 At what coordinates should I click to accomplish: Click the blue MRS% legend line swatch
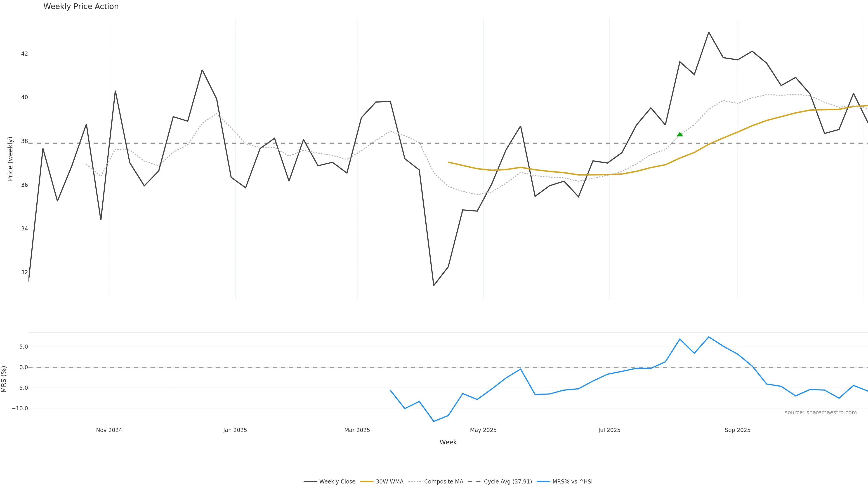(543, 482)
